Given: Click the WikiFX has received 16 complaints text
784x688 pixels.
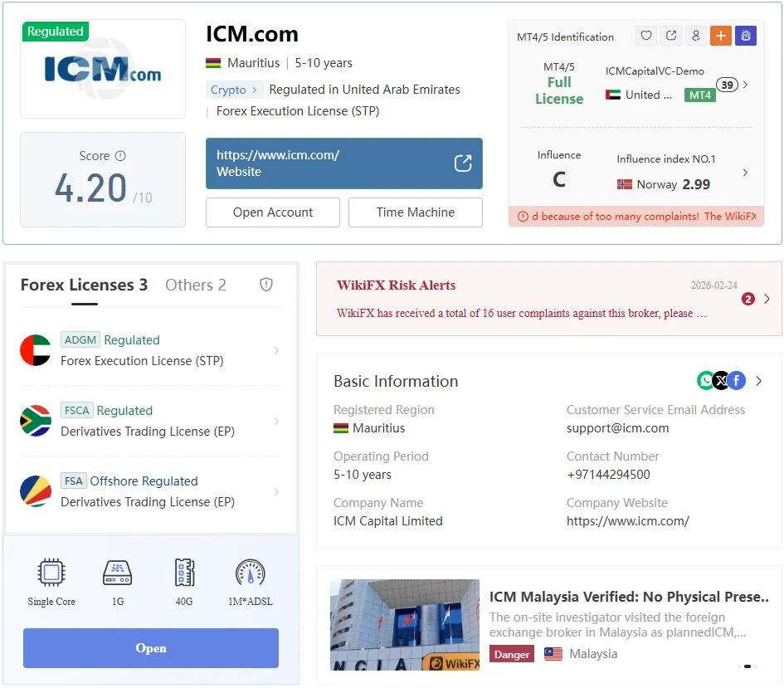Looking at the screenshot, I should pos(522,314).
